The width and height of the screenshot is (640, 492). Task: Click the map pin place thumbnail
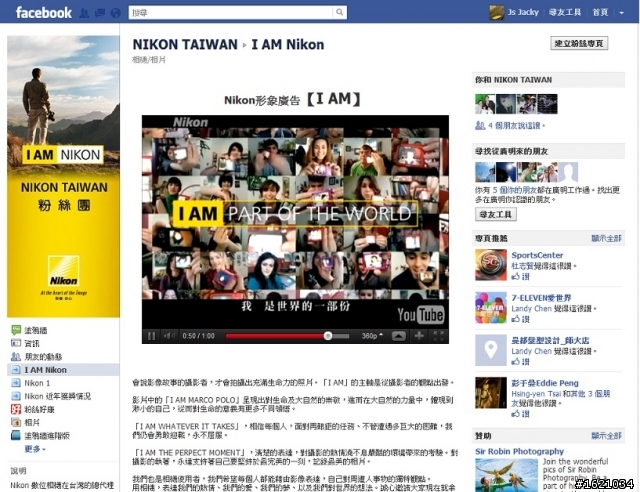[491, 350]
